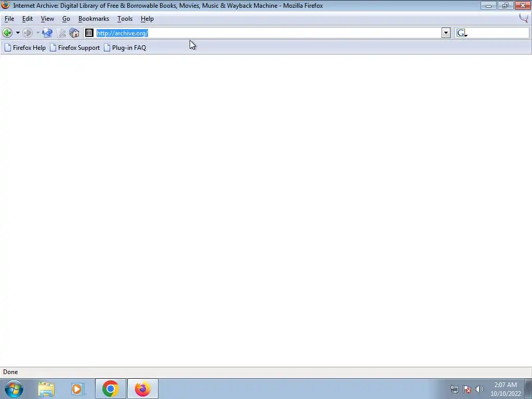Go to the Home page icon
The image size is (532, 399).
pos(74,33)
